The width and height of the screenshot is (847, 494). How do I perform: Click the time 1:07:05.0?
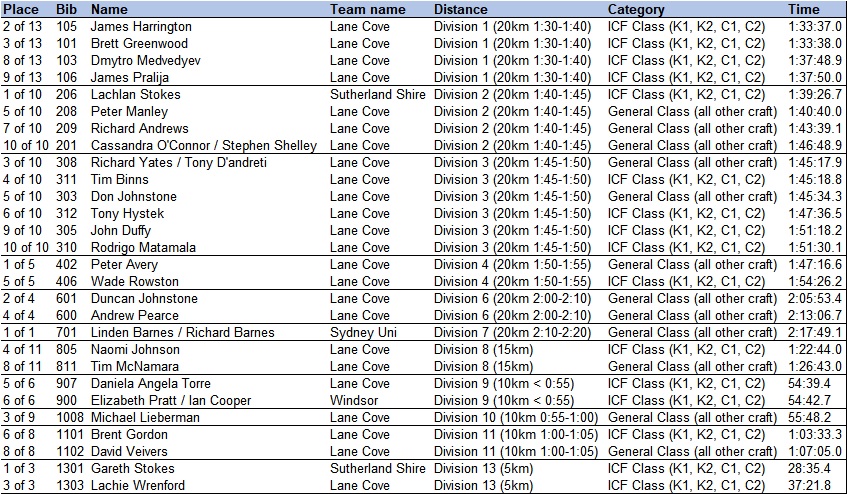coord(815,451)
